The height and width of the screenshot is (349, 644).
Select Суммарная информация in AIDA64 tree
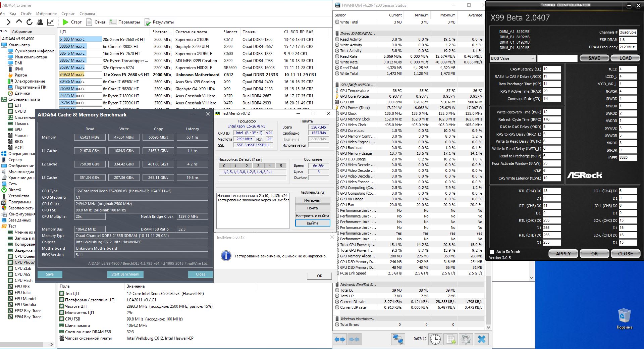[x=31, y=51]
